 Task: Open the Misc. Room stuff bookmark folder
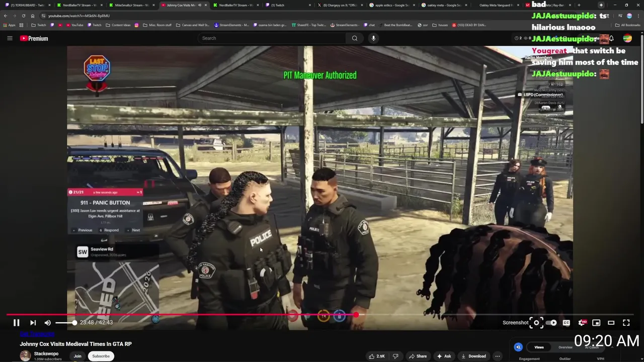[x=157, y=25]
